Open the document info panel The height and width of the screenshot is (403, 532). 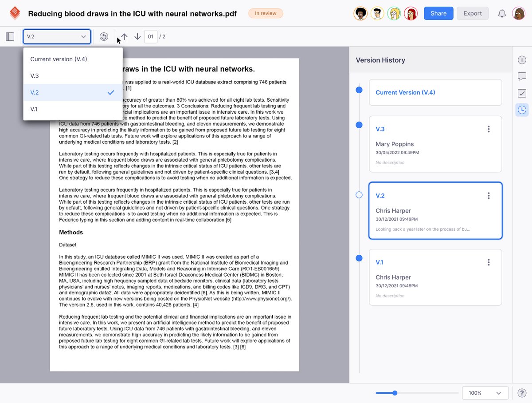point(522,59)
